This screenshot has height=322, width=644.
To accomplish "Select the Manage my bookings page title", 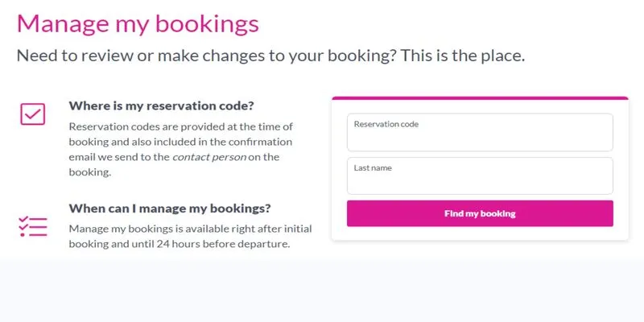I will 138,24.
